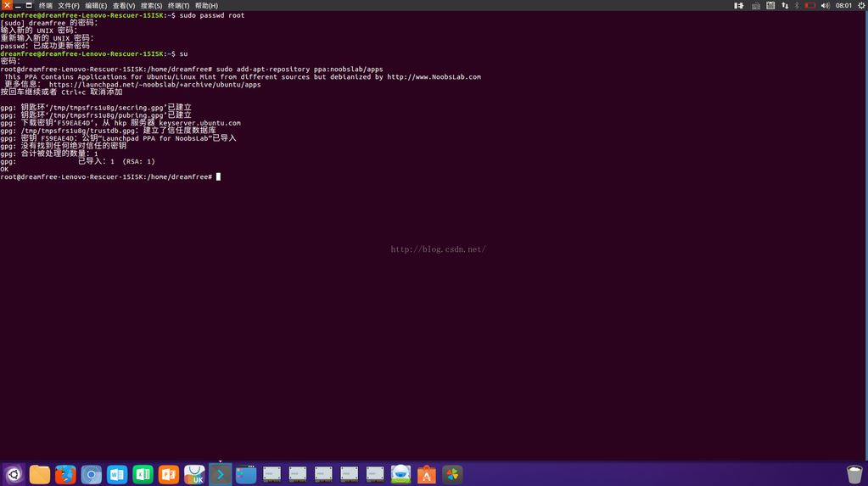
Task: Click the launchpad.net noobslab archive URL
Action: (x=155, y=85)
